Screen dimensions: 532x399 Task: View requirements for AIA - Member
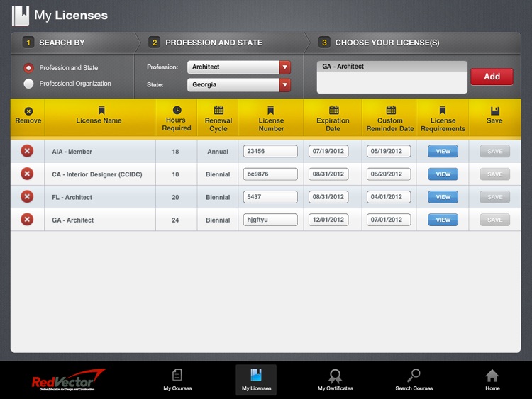(443, 151)
